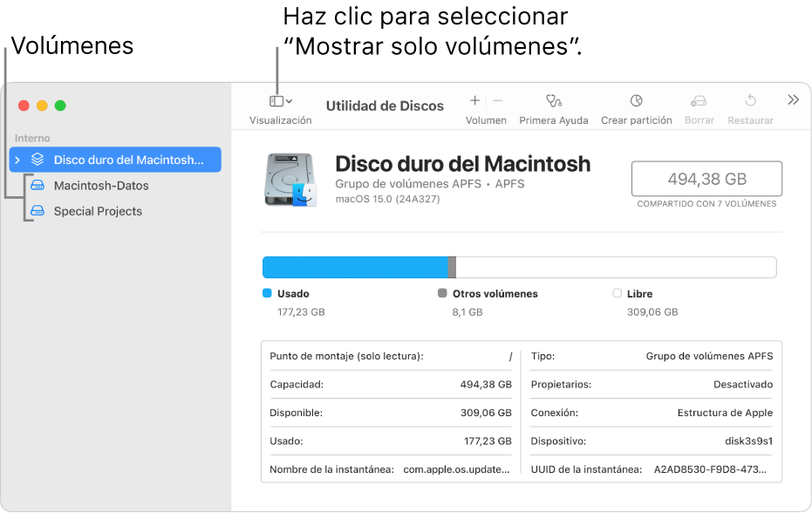This screenshot has height=513, width=812.
Task: Click the Special Projects drive icon
Action: click(38, 211)
